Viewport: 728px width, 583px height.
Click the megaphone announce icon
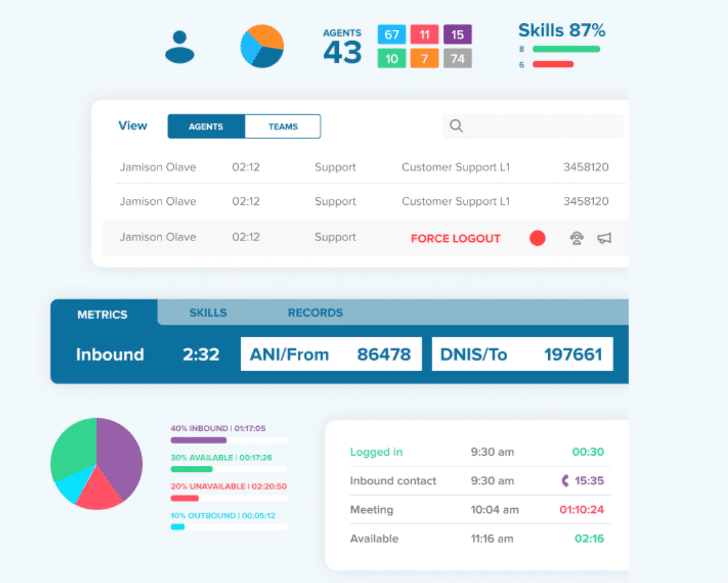coord(604,238)
